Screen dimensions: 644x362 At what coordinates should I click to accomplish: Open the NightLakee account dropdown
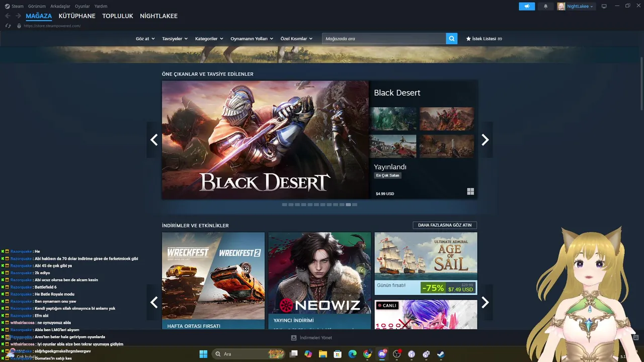(580, 7)
